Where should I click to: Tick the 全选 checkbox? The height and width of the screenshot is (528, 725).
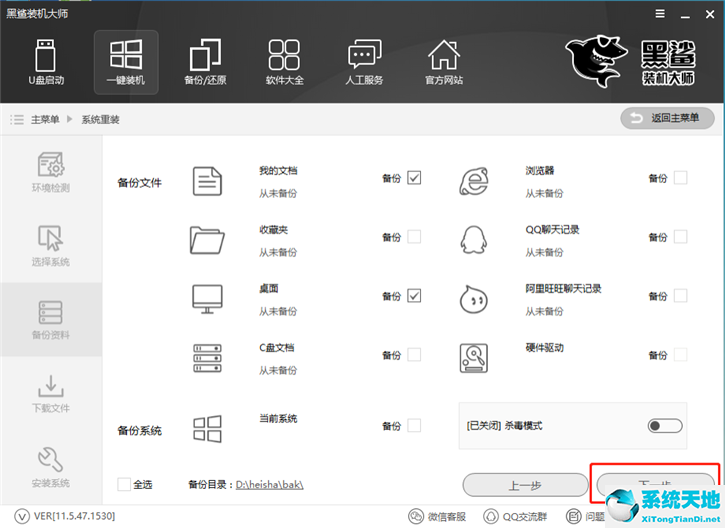(x=123, y=484)
